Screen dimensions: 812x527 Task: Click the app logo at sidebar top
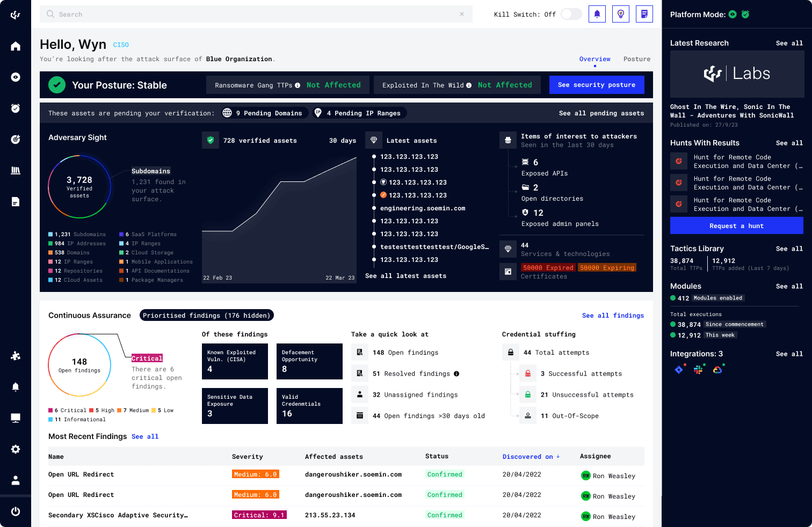(16, 15)
